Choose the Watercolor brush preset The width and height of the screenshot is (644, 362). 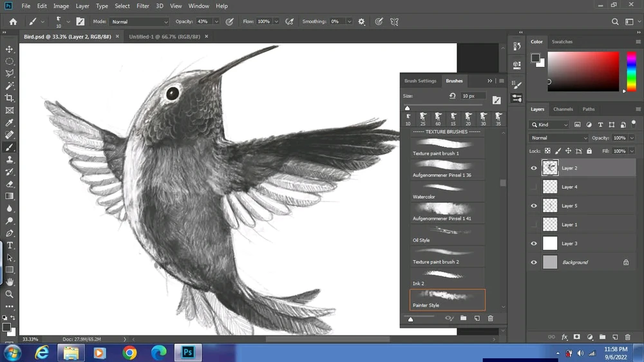point(448,191)
